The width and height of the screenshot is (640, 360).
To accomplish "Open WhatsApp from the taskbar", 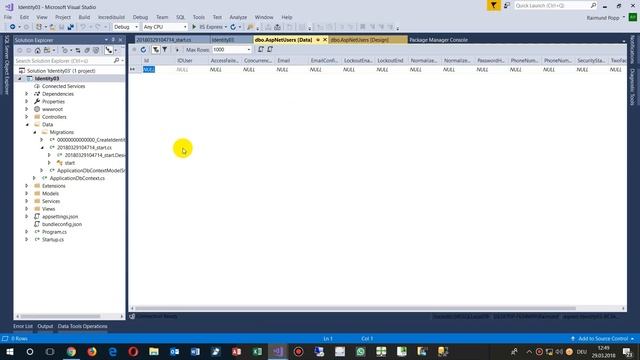I will 360,351.
